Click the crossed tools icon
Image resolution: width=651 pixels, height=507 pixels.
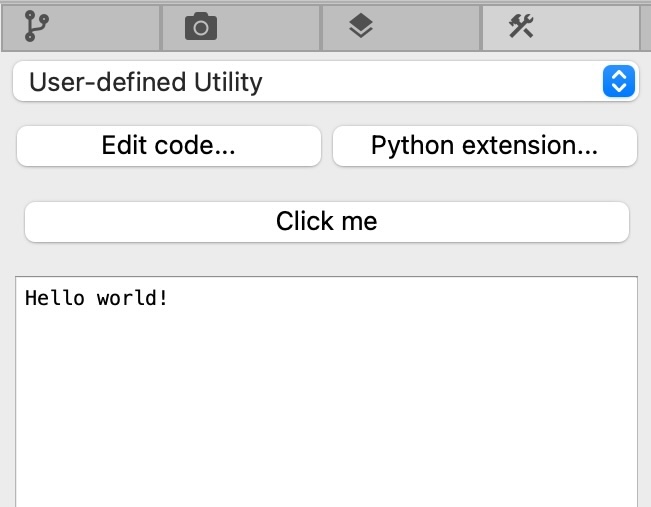coord(521,27)
